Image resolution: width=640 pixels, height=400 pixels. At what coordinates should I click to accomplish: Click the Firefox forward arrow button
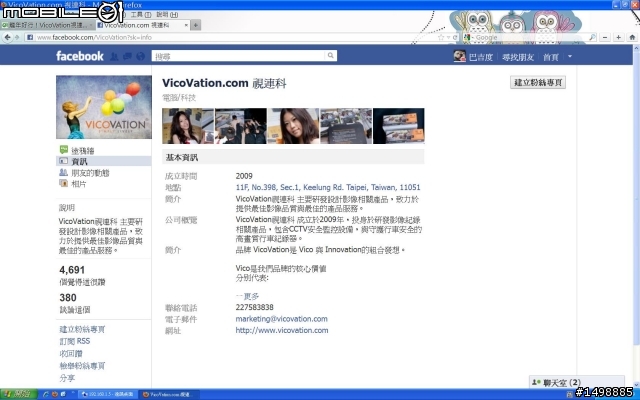point(17,37)
